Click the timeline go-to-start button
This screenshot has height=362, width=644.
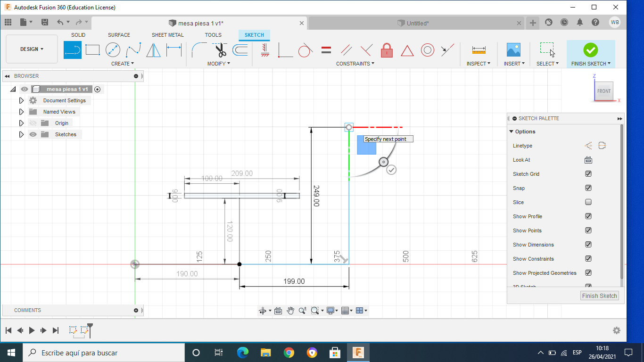coord(8,330)
